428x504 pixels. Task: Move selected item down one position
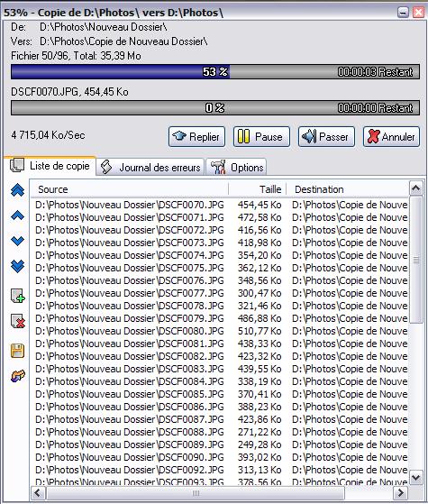coord(17,241)
